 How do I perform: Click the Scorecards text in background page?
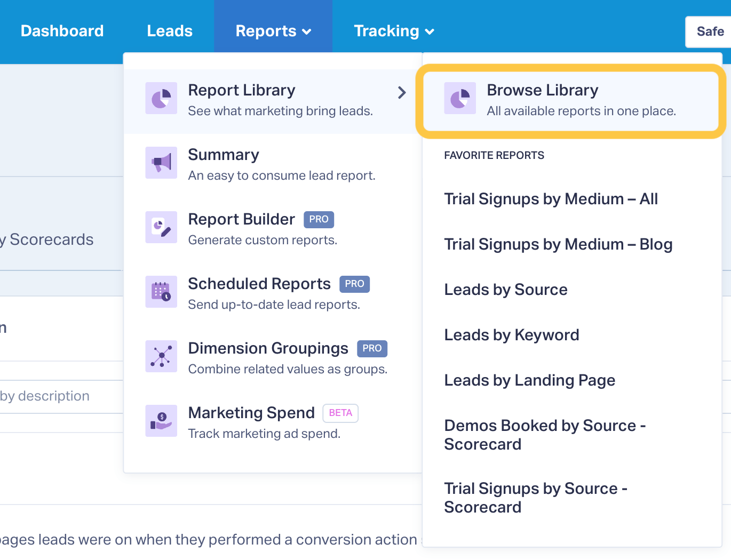tap(51, 239)
